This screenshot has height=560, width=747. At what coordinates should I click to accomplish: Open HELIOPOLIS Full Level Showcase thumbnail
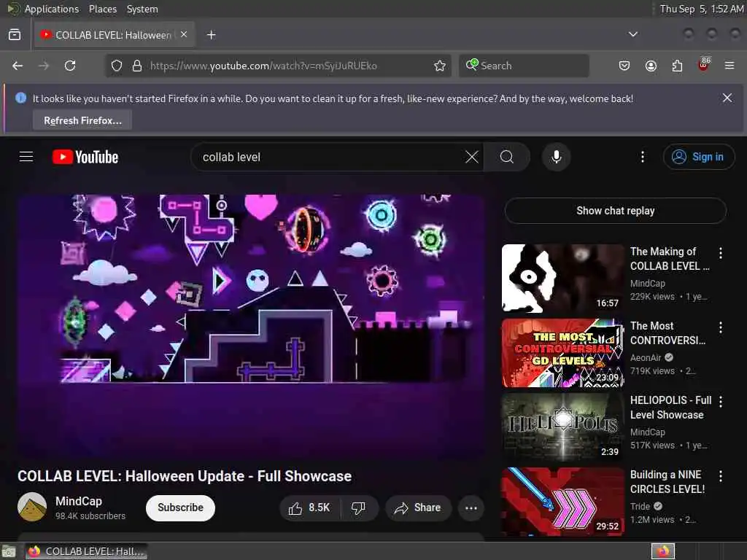(562, 427)
